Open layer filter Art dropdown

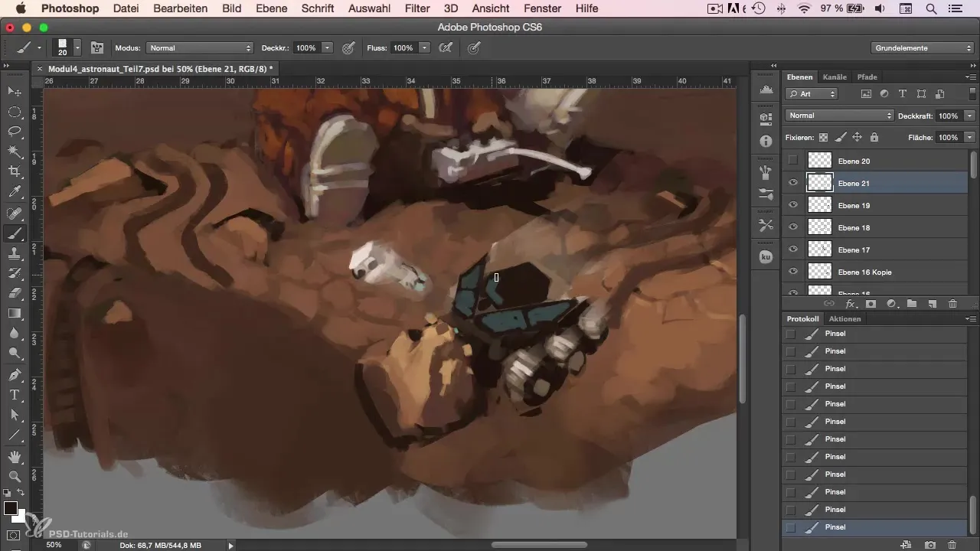pyautogui.click(x=812, y=93)
